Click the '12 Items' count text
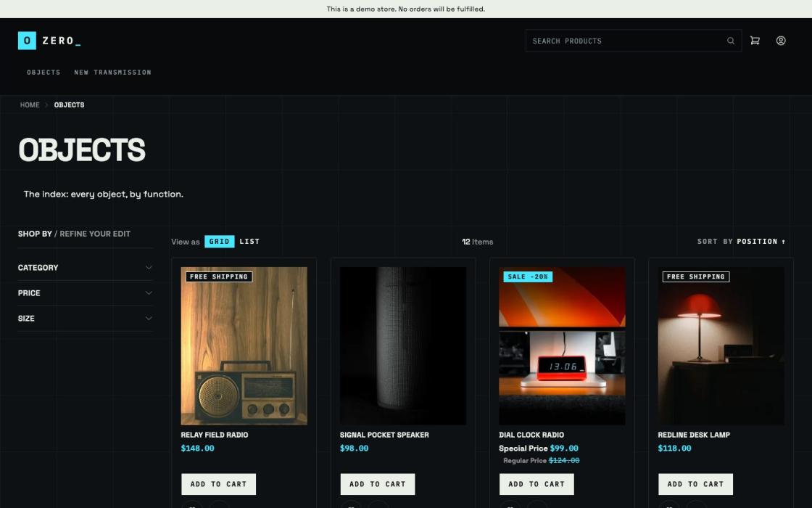The image size is (812, 508). 478,242
